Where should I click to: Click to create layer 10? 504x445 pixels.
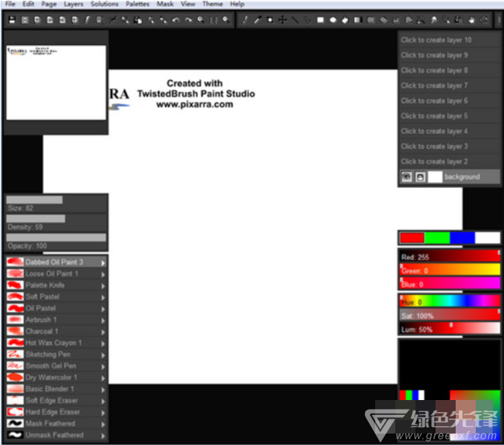click(450, 40)
